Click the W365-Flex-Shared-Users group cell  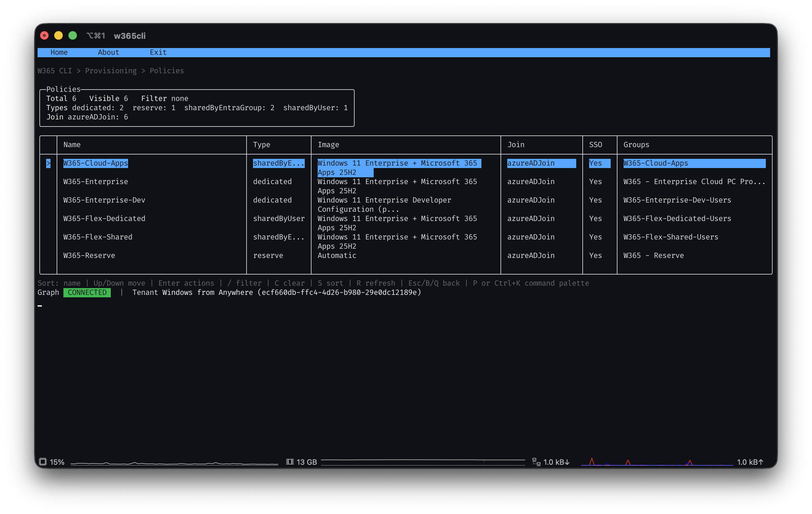(671, 237)
